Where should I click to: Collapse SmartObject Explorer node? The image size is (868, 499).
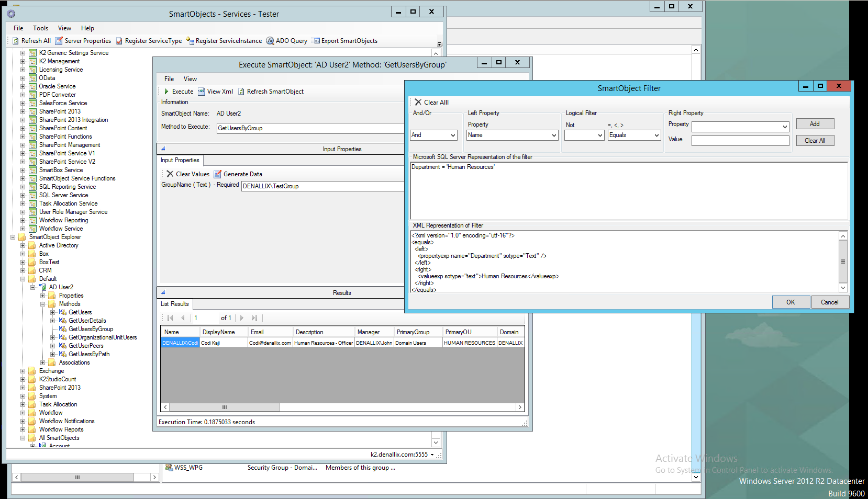point(13,237)
